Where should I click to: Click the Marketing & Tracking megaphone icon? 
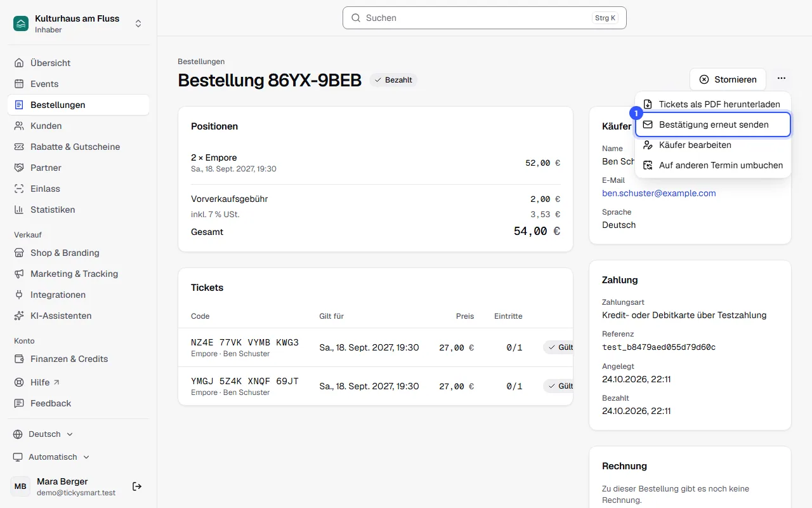(x=19, y=274)
